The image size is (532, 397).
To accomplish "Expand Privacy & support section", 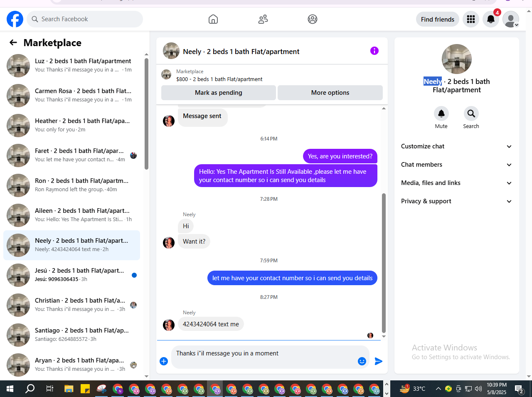I will [x=456, y=201].
